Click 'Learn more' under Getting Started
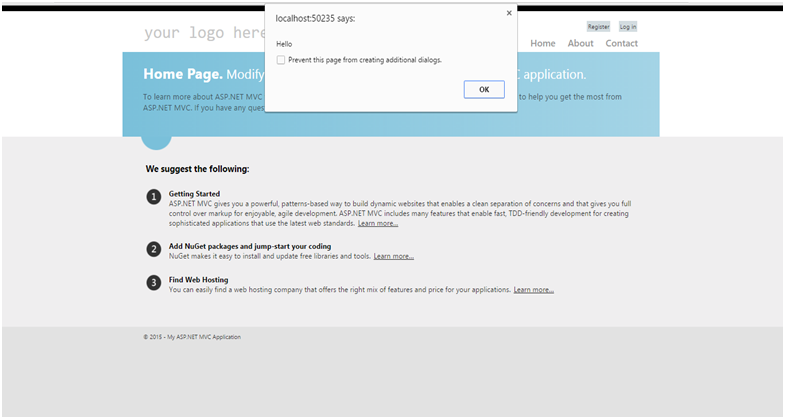The height and width of the screenshot is (419, 785). [x=378, y=223]
